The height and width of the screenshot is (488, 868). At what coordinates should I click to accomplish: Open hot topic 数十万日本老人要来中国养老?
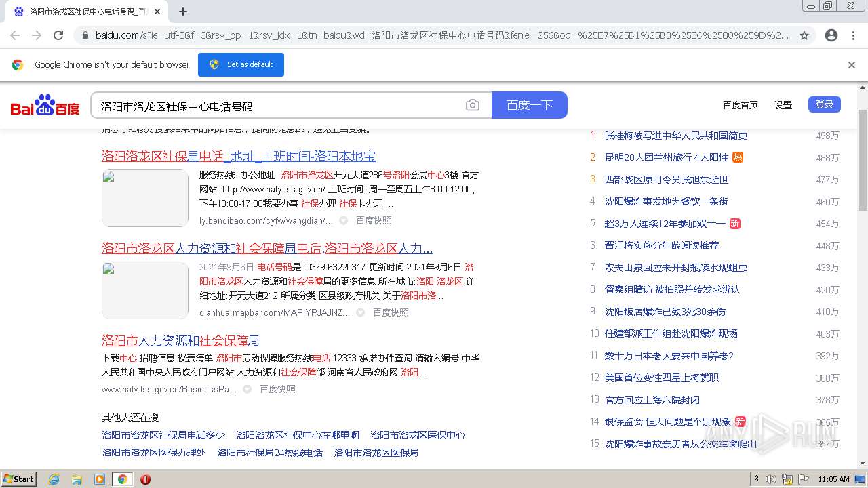[x=669, y=356]
